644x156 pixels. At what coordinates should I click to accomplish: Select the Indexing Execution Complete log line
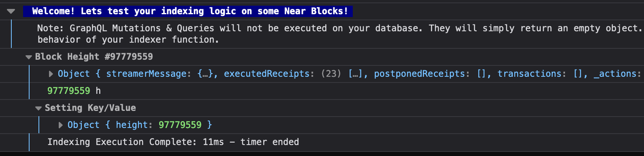click(173, 142)
